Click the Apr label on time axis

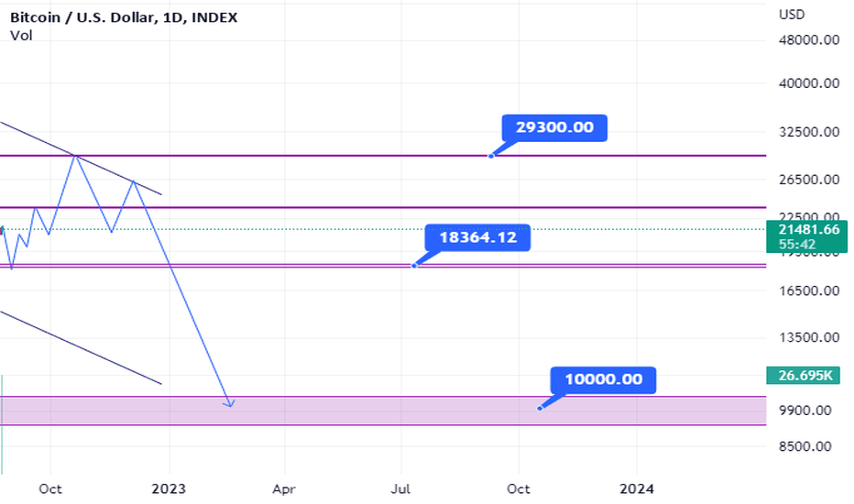coord(284,489)
